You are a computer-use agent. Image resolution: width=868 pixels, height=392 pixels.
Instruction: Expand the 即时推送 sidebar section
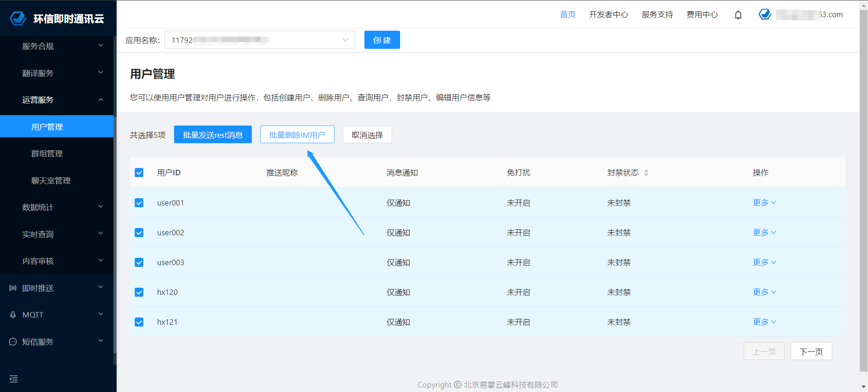coord(57,288)
